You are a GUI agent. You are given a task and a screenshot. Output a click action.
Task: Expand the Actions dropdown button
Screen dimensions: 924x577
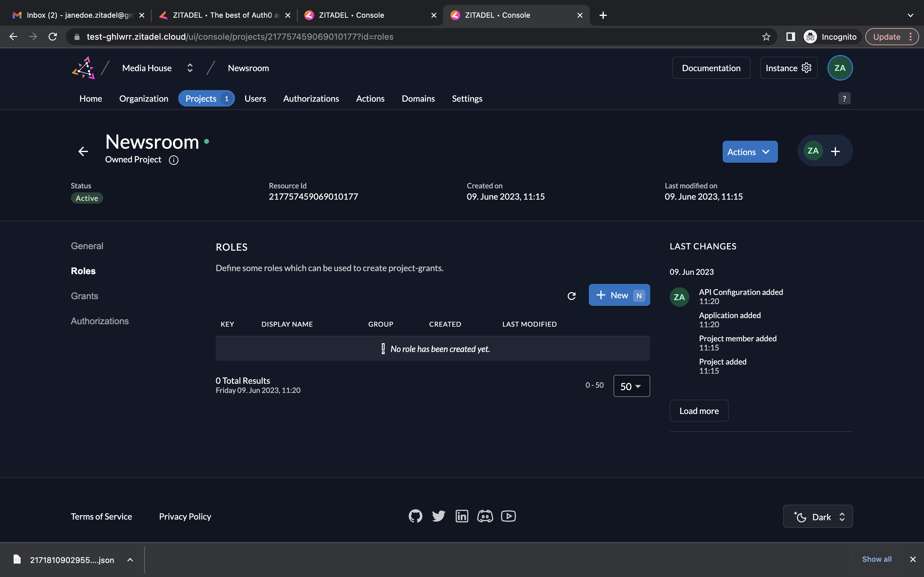coord(750,152)
